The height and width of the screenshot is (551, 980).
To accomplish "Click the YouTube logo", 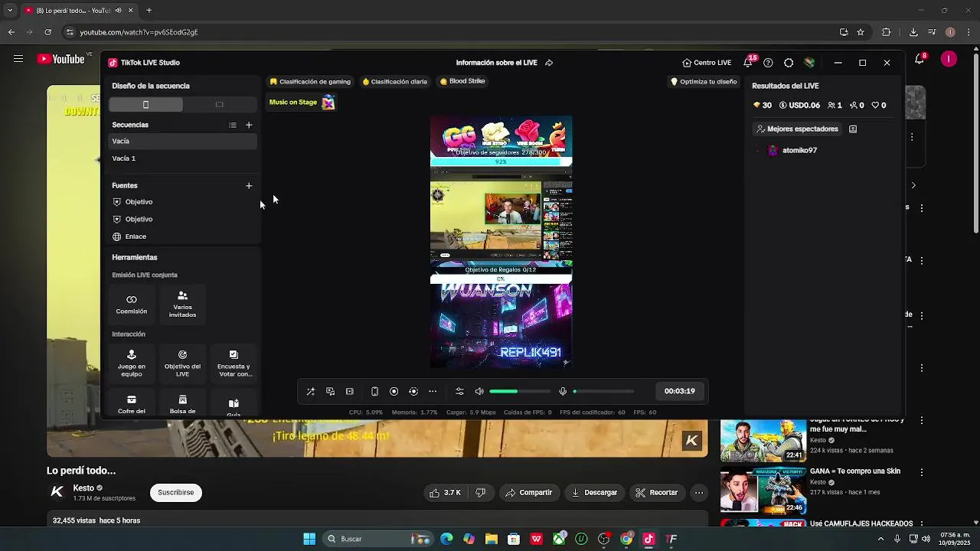I will pyautogui.click(x=60, y=59).
